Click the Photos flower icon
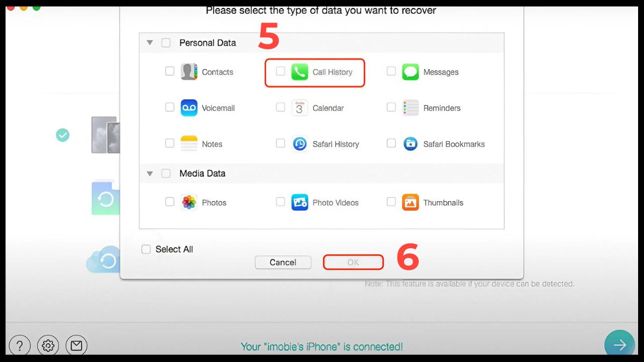Image resolution: width=644 pixels, height=362 pixels. point(189,202)
